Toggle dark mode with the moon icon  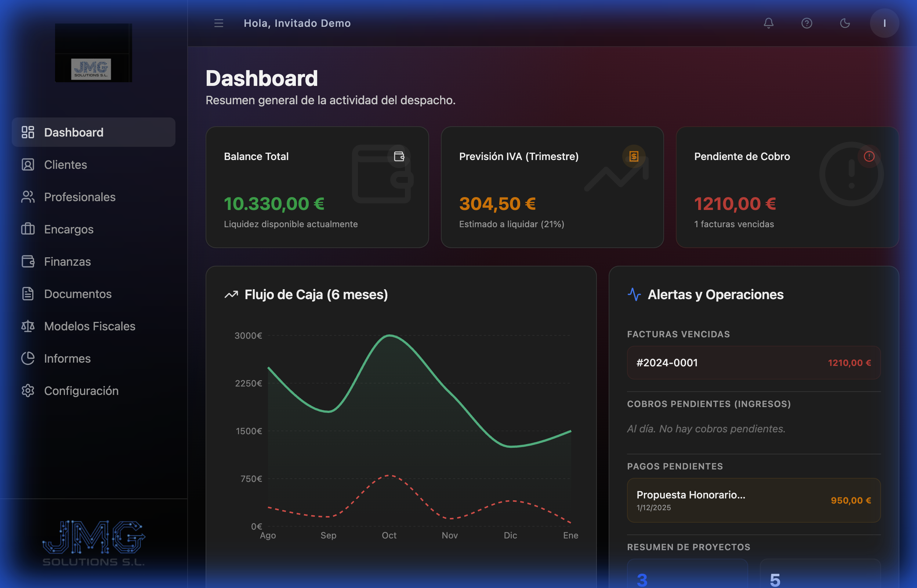(845, 23)
